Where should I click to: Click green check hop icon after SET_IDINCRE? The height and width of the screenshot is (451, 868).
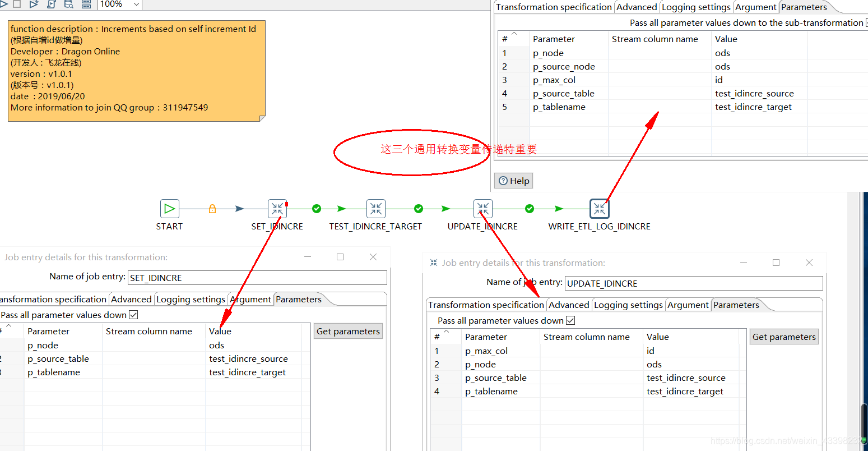pyautogui.click(x=317, y=209)
